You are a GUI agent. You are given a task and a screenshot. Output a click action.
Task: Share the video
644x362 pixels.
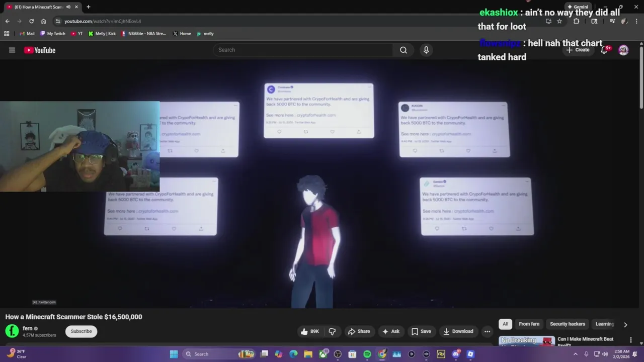coord(359,331)
